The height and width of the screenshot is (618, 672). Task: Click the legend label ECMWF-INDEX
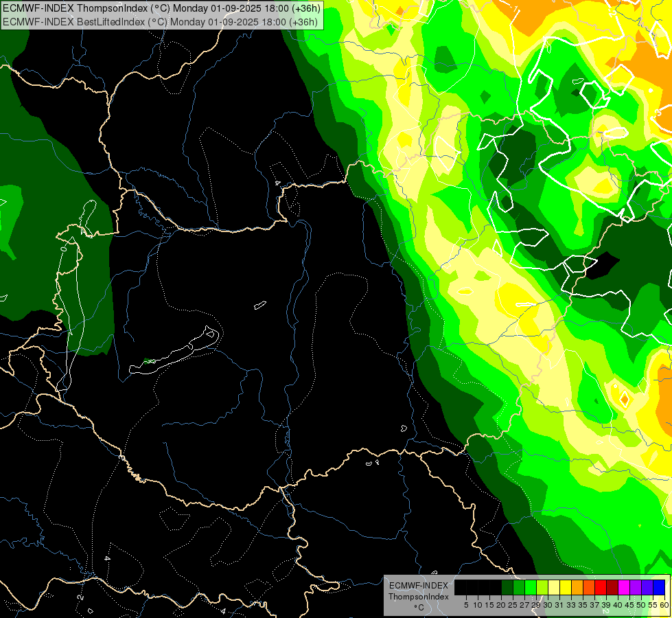[x=419, y=586]
